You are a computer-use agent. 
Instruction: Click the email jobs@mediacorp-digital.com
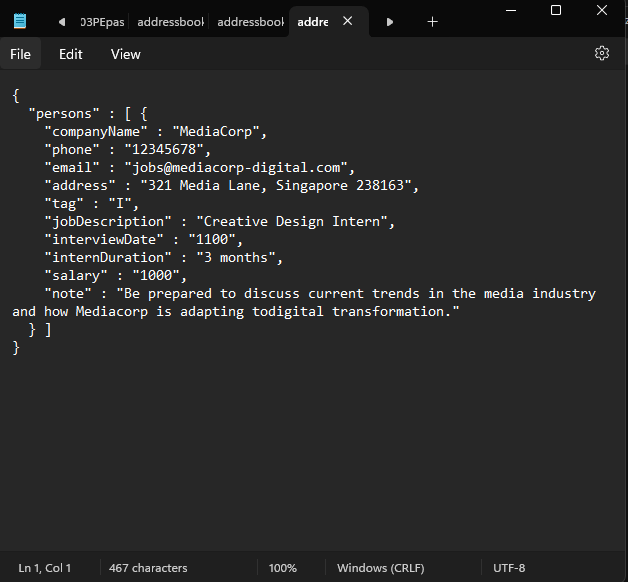tap(236, 167)
